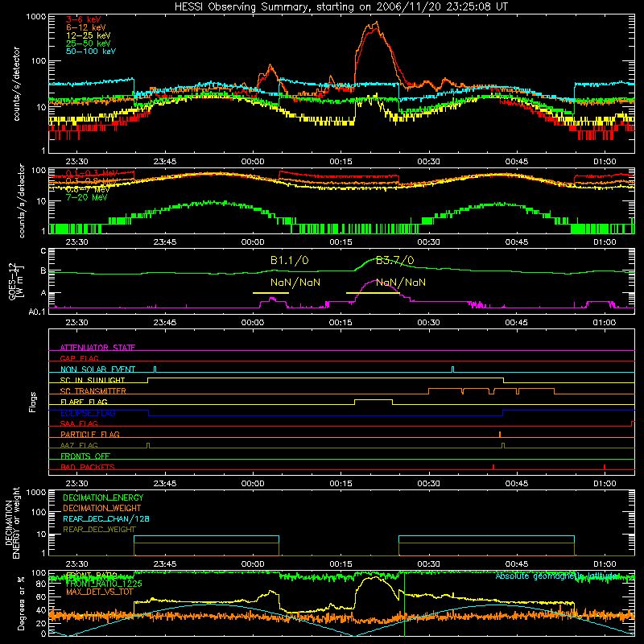Click the GOES-12 axis label

[16, 281]
